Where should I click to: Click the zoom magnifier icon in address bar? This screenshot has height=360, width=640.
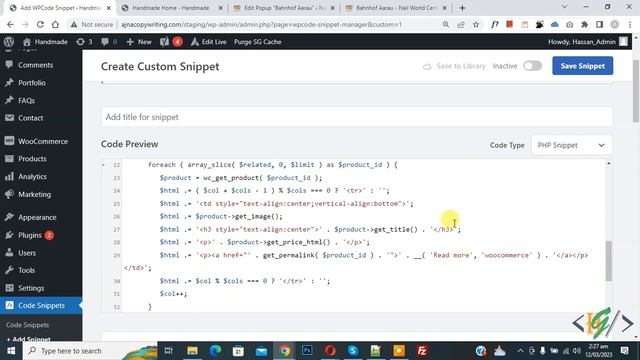click(446, 24)
